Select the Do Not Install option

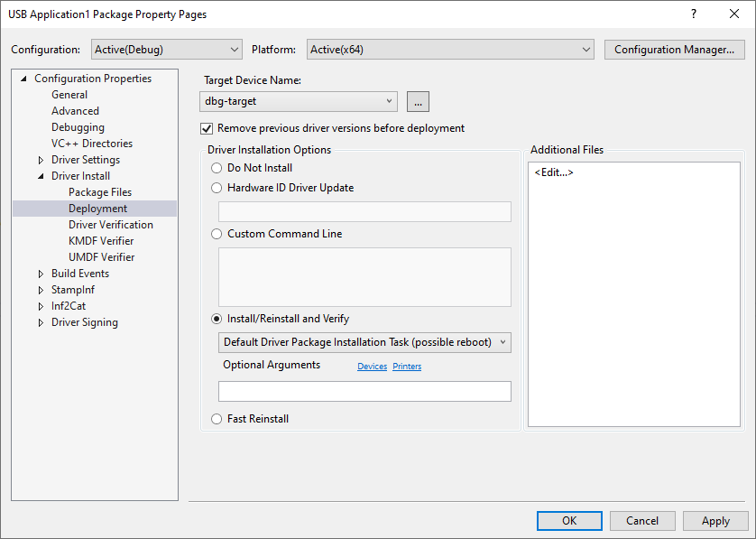click(x=216, y=167)
